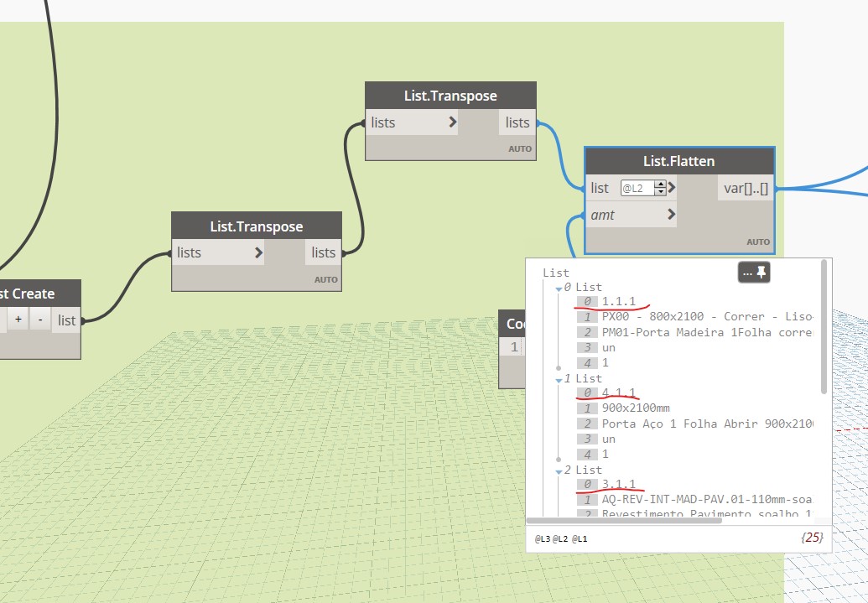Increase the @L2 level stepper on List.Flatten
The height and width of the screenshot is (603, 868).
[660, 185]
